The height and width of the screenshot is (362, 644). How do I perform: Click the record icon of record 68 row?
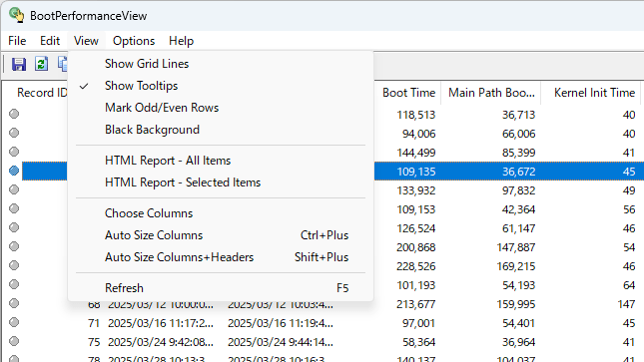click(14, 303)
